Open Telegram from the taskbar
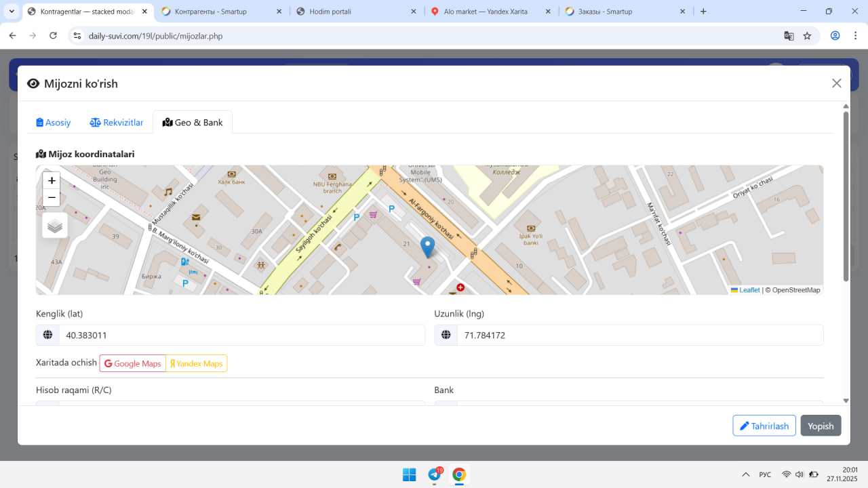Screen dimensions: 868x488 point(435,474)
